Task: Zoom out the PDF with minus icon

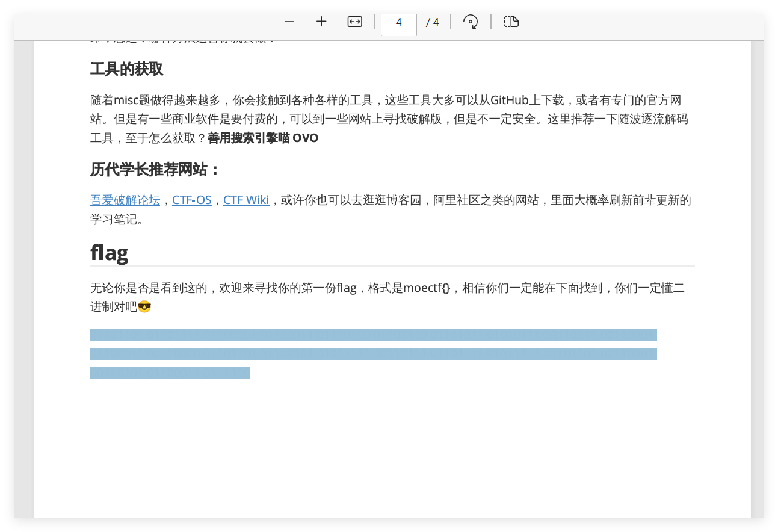Action: [x=289, y=22]
